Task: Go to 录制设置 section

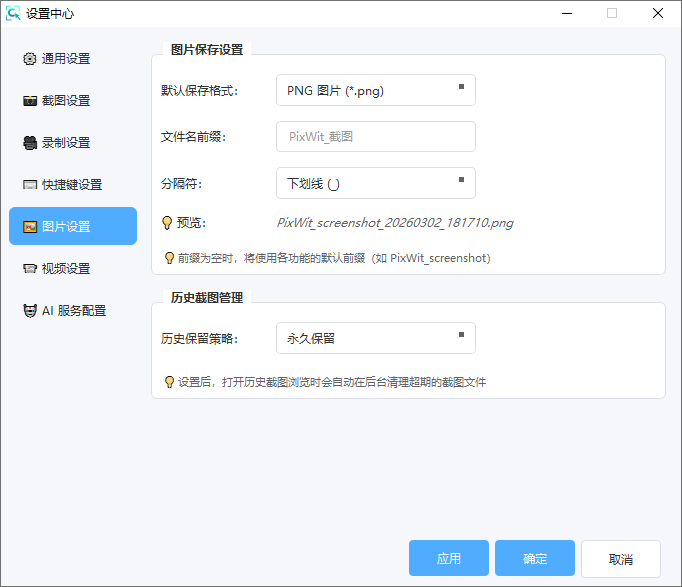Action: coord(73,143)
